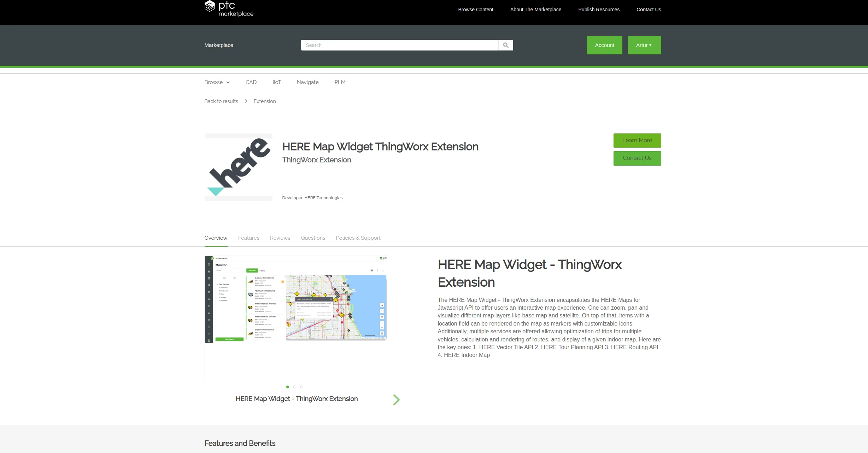Open the IIoT category link
Viewport: 868px width, 453px height.
276,82
